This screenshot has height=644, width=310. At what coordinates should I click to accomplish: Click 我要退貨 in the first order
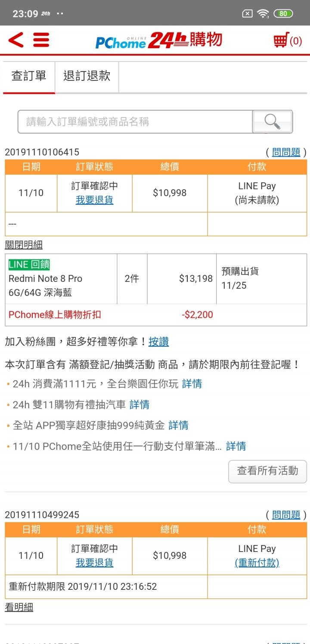pos(95,200)
